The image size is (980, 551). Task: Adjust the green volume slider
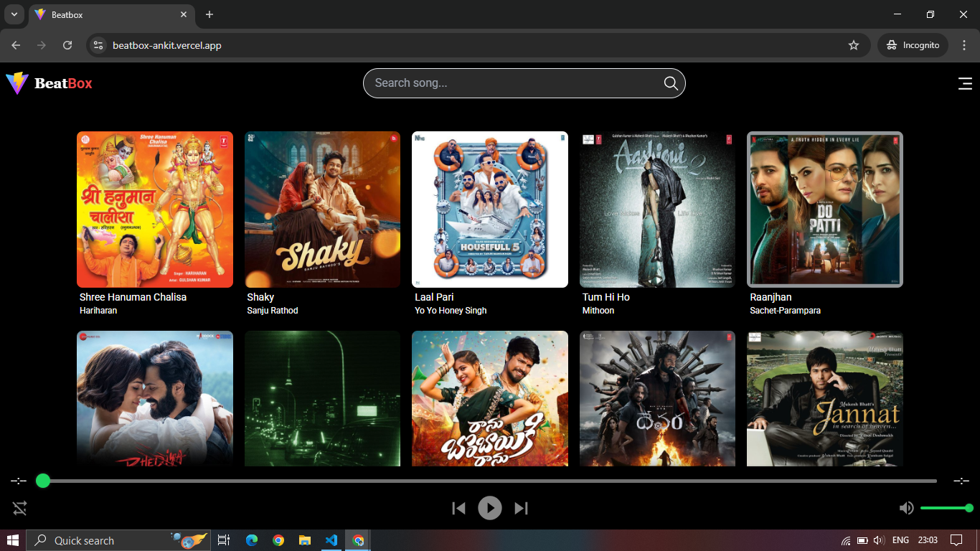click(946, 508)
